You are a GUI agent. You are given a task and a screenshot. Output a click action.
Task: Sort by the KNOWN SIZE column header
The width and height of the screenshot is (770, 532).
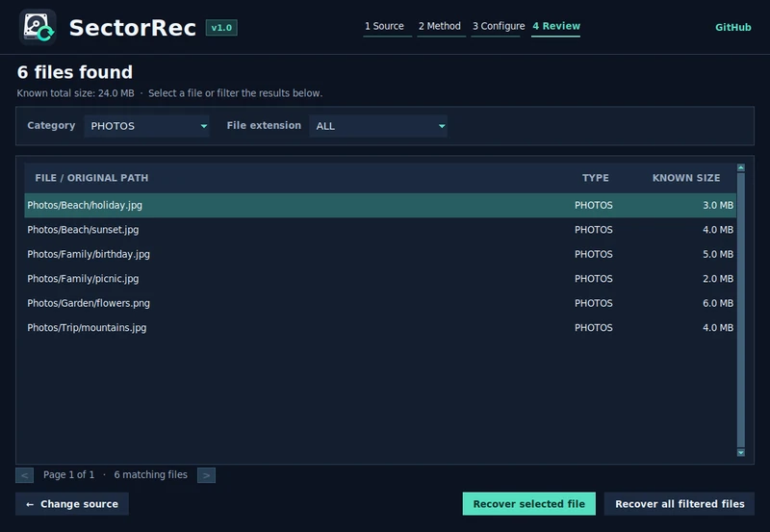[x=686, y=178]
